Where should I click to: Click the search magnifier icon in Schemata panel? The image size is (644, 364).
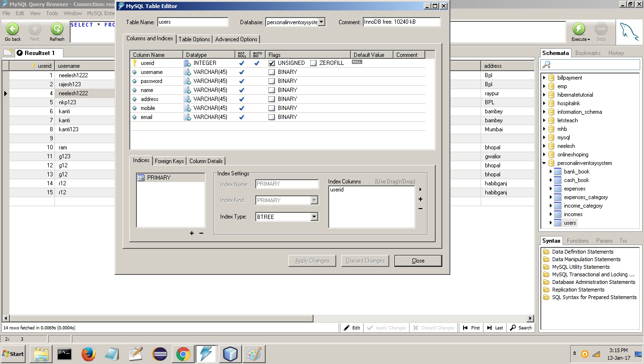tap(547, 64)
